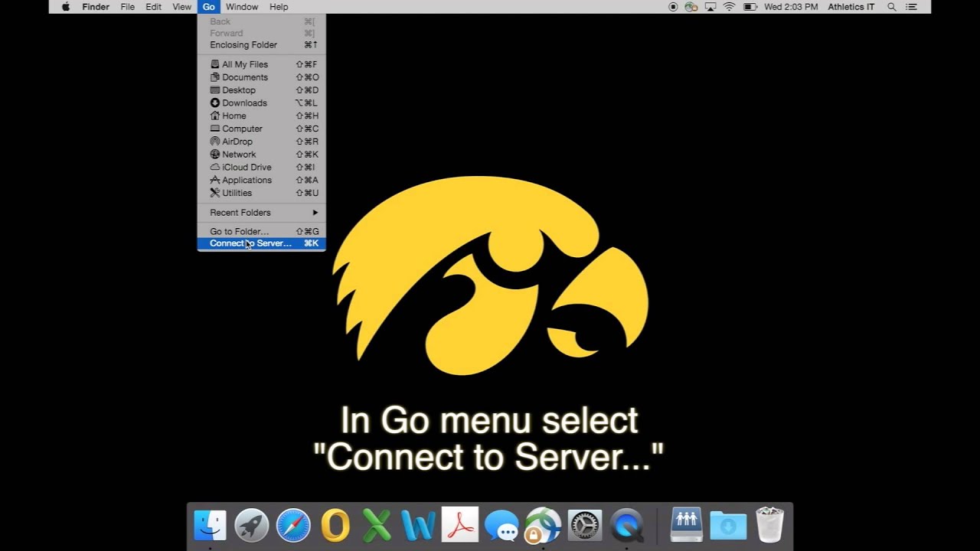Image resolution: width=980 pixels, height=551 pixels.
Task: Click the battery status icon
Action: tap(750, 7)
